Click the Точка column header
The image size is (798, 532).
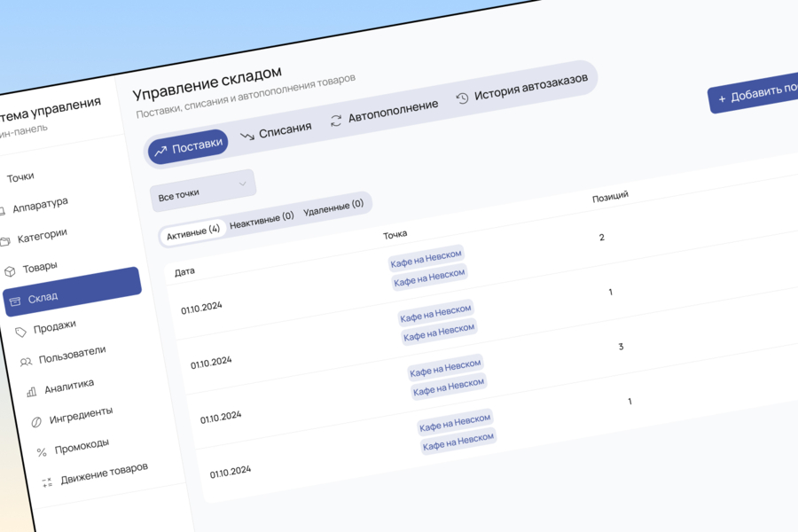coord(395,234)
